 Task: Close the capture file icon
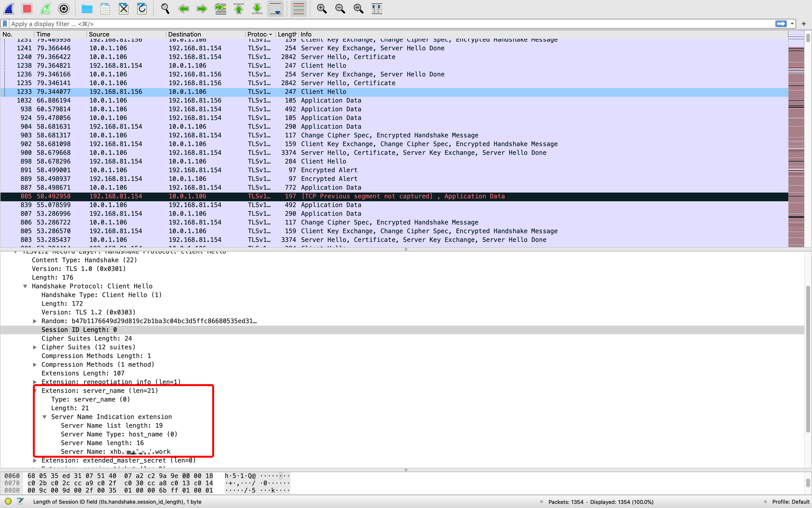click(x=124, y=9)
